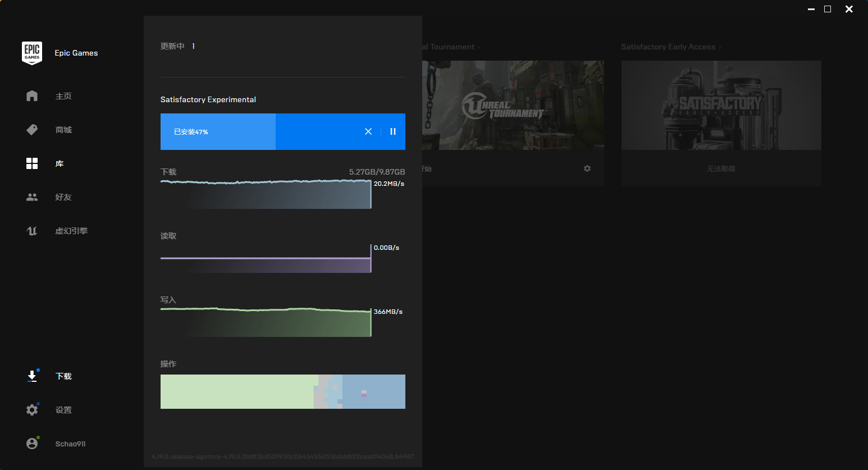This screenshot has height=470, width=868.
Task: Open Unreal Tournament tile settings gear
Action: coord(587,168)
